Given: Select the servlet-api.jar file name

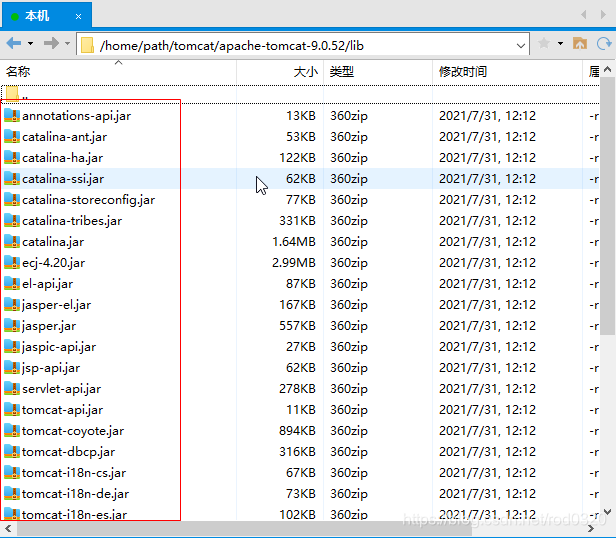Looking at the screenshot, I should click(62, 389).
